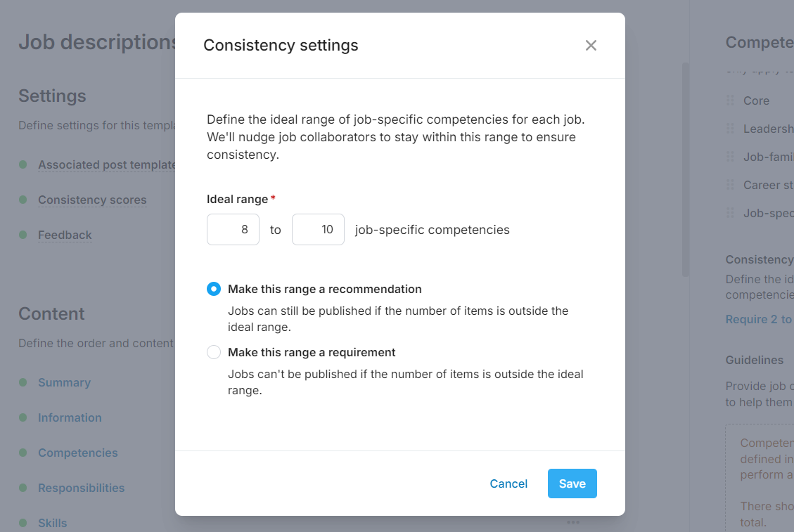Dismiss the dialog with the X
Screen dimensions: 794x532
pos(591,45)
